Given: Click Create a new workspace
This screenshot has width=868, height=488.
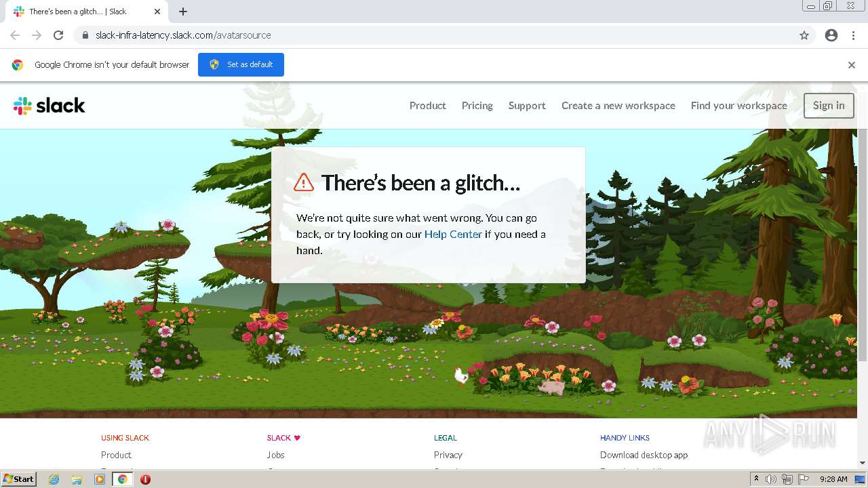Looking at the screenshot, I should coord(618,106).
